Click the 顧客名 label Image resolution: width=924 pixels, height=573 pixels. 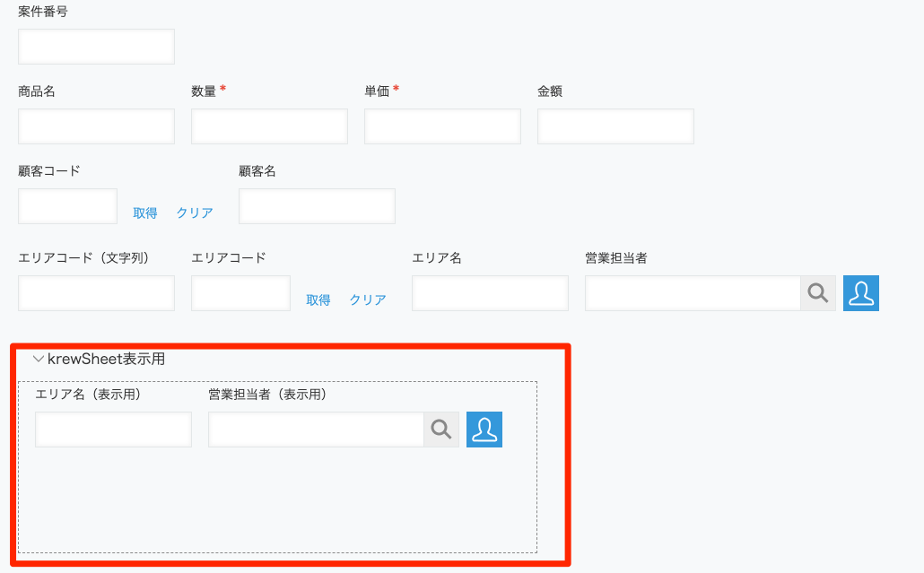257,170
